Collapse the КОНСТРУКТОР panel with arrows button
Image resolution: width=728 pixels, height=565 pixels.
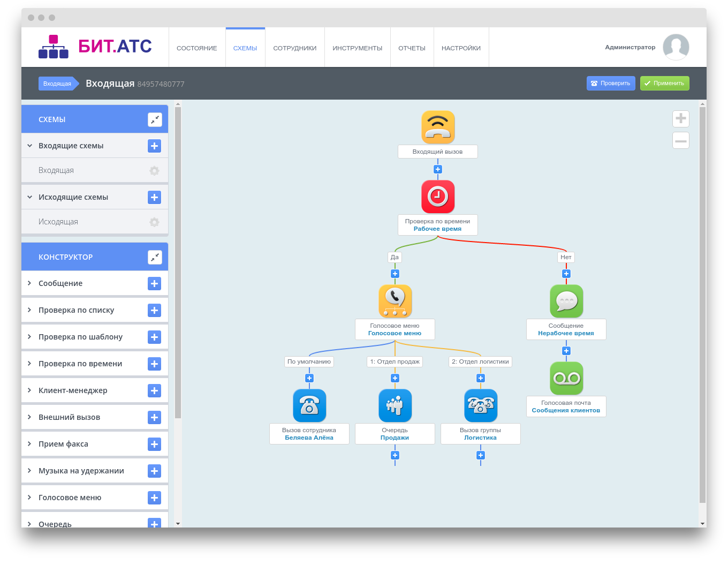click(x=155, y=257)
